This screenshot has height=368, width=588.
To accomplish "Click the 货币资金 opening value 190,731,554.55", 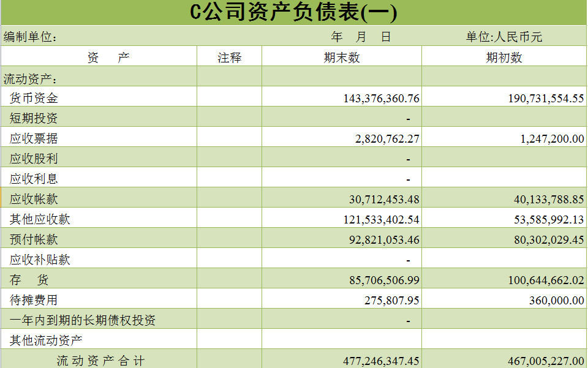I will click(x=546, y=99).
